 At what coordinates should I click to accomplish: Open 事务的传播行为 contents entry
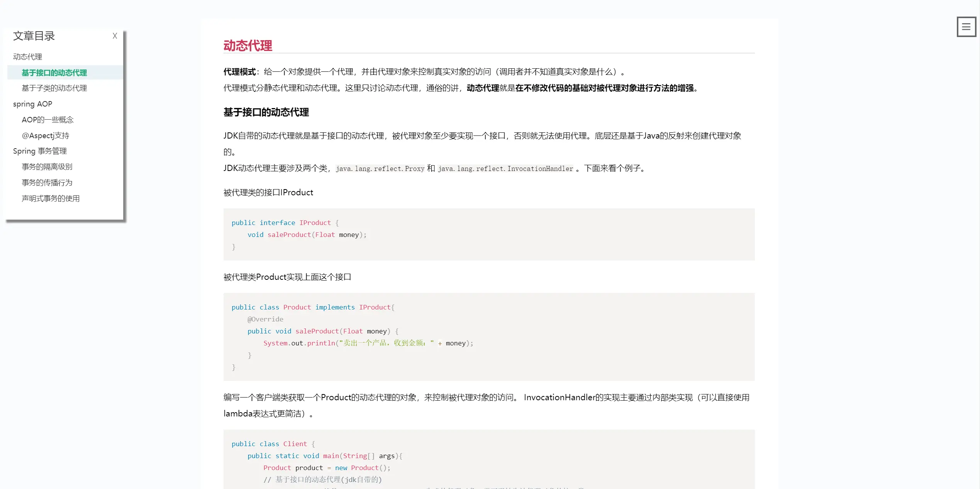click(x=47, y=183)
